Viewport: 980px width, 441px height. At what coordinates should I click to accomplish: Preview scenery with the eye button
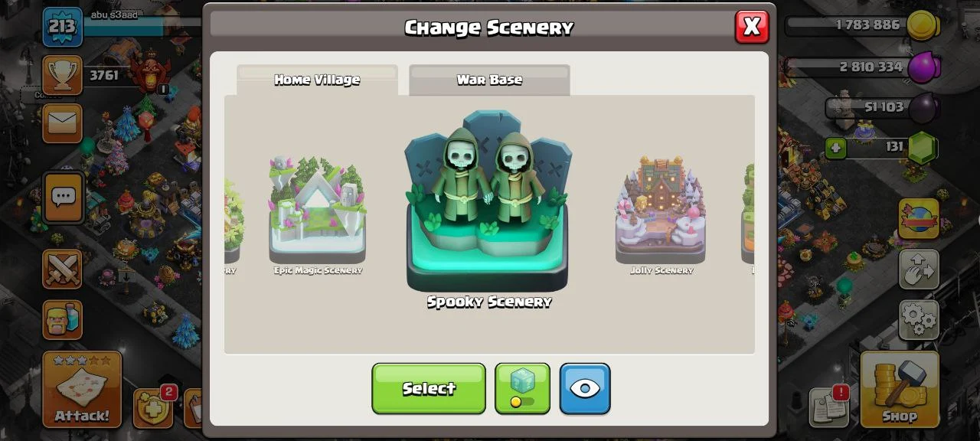coord(585,388)
